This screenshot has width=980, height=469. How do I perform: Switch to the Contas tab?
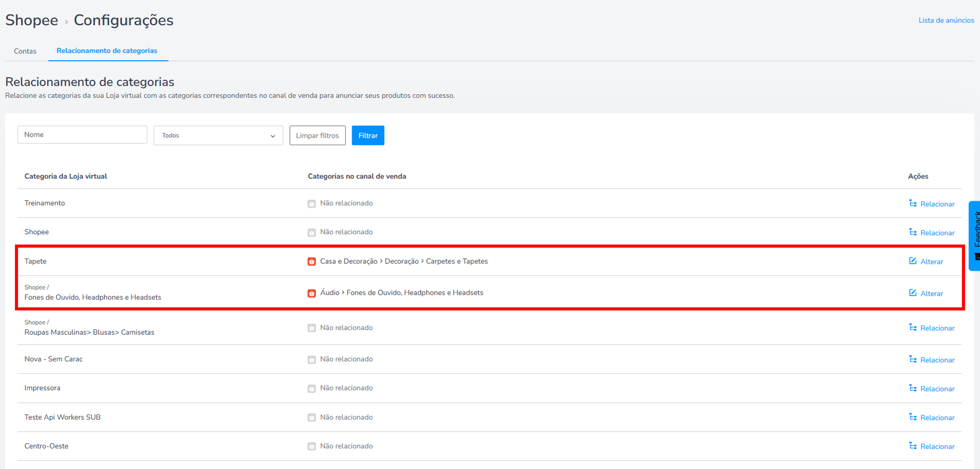(25, 51)
